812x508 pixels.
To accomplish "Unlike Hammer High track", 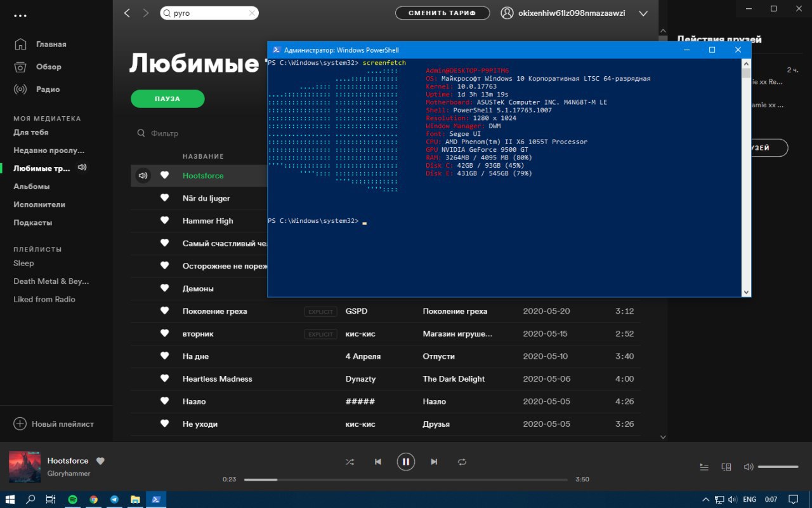I will pos(164,220).
